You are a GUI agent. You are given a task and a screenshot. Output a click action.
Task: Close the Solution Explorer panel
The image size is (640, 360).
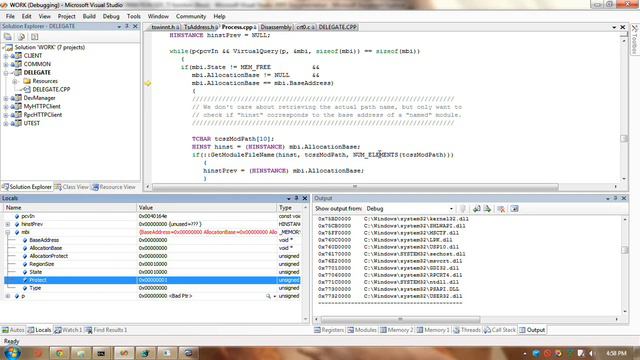click(136, 26)
